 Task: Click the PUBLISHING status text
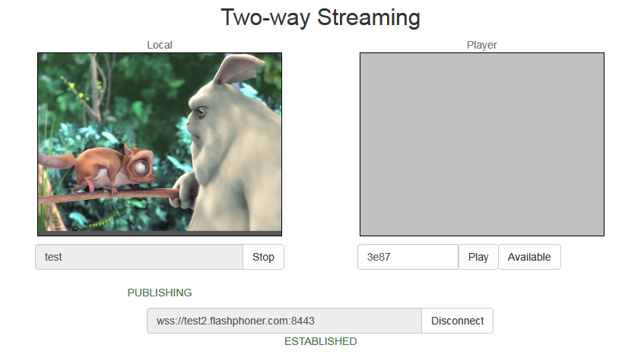[x=160, y=293]
